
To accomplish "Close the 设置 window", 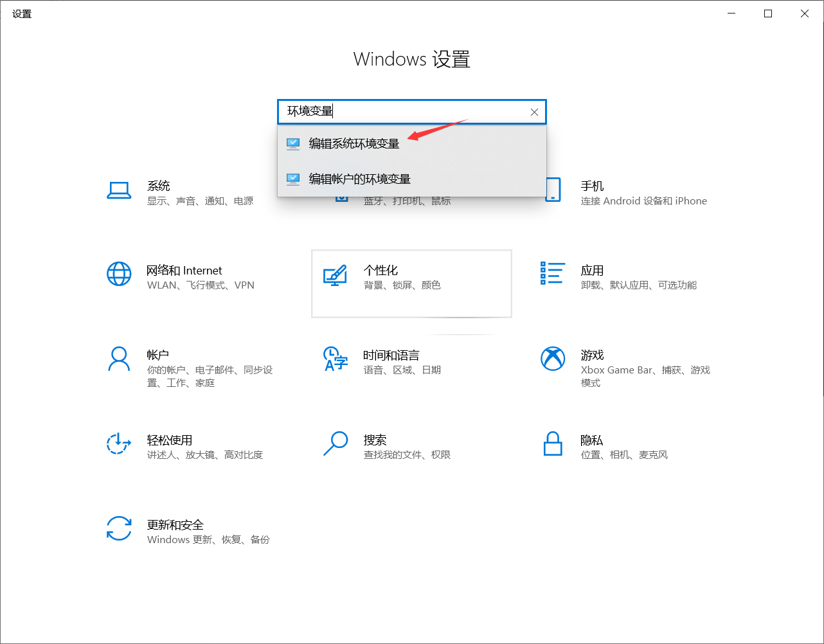I will tap(805, 13).
